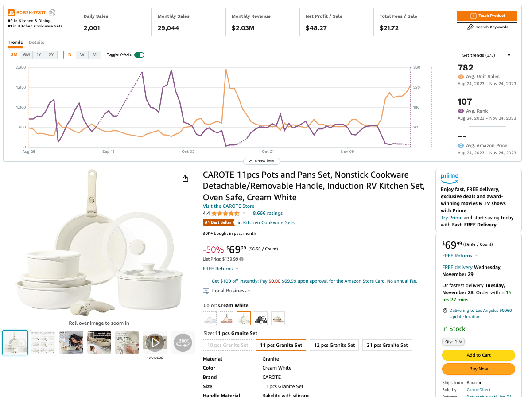Switch to the Trends tab
This screenshot has height=397, width=532.
coord(16,43)
